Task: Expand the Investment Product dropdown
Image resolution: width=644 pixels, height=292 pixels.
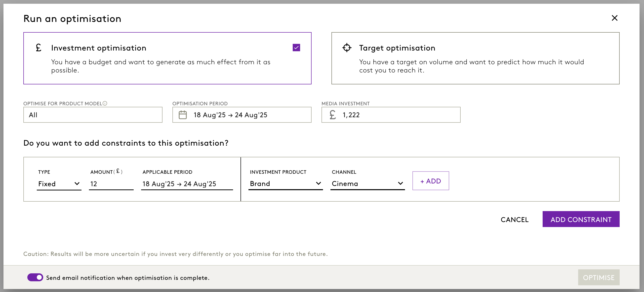Action: 285,184
